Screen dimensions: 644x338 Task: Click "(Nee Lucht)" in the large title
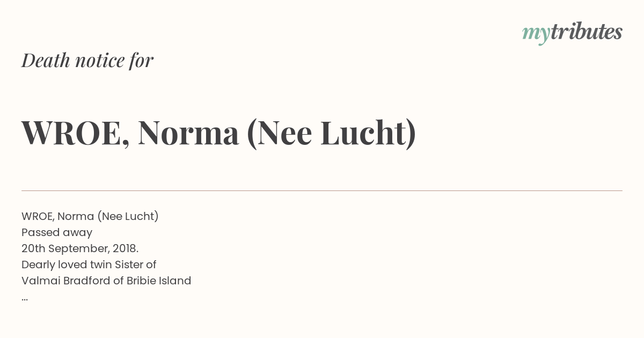[332, 133]
